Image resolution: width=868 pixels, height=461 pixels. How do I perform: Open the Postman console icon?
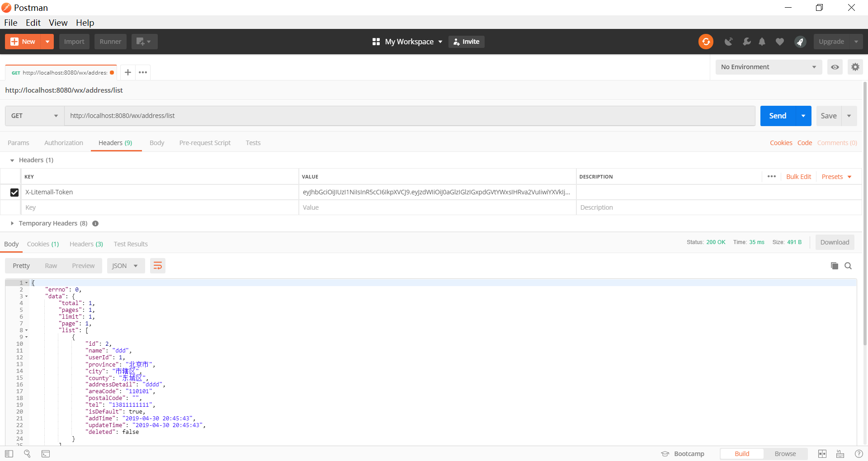(x=46, y=454)
